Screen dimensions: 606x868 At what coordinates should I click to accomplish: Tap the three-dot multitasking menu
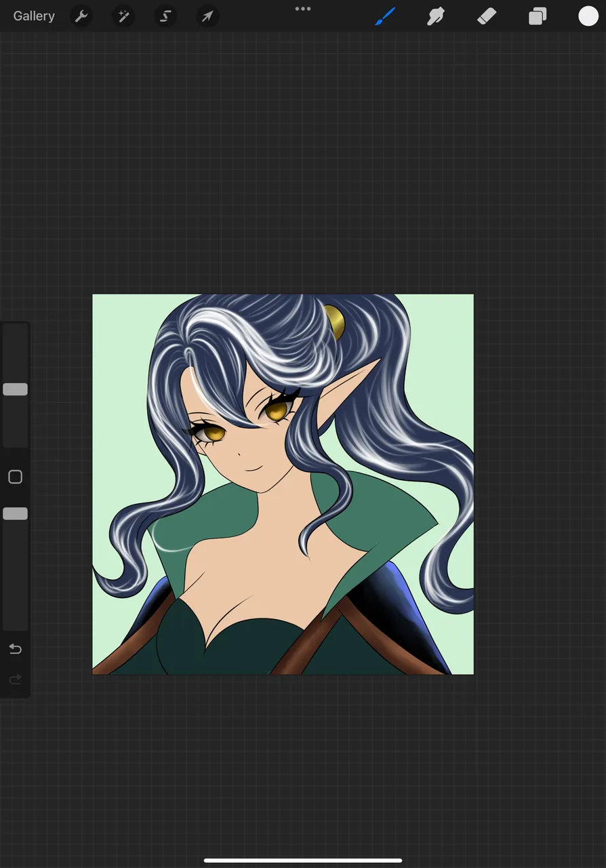tap(303, 9)
